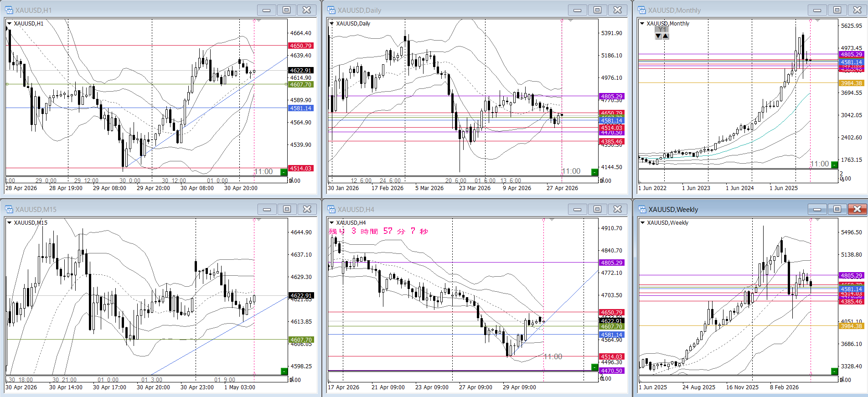Click the green minus button on the Weekly chart
868x397 pixels.
(x=834, y=371)
